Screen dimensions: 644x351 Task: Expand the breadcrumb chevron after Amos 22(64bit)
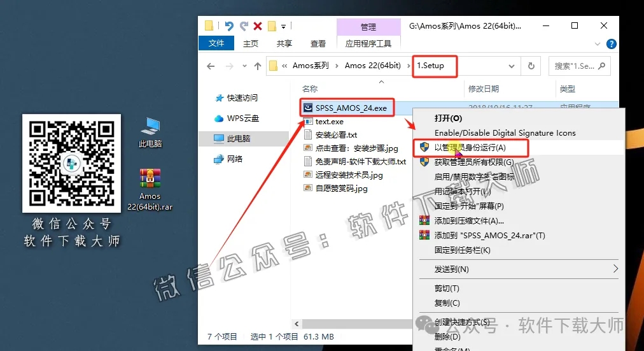tap(409, 66)
